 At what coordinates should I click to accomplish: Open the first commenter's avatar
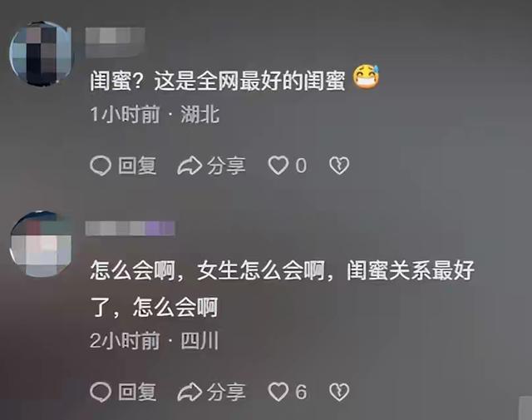pos(41,53)
